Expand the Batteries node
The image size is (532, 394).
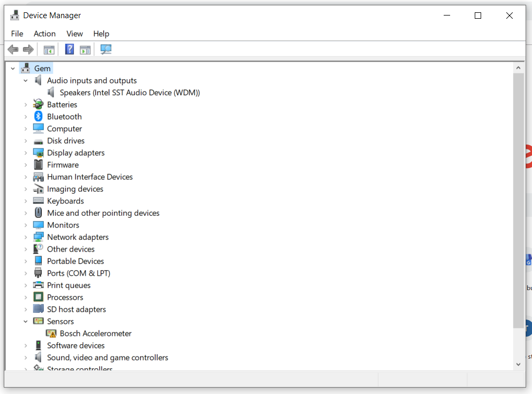(x=26, y=104)
